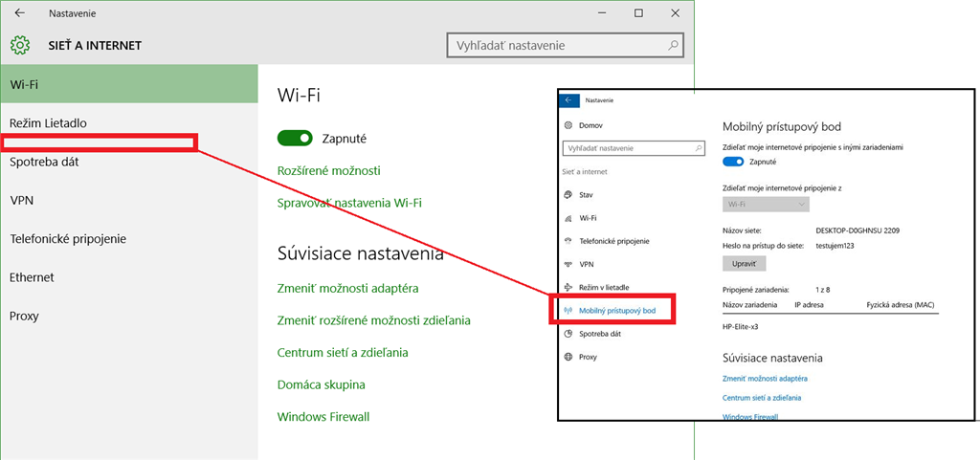The image size is (980, 460).
Task: Select the Wi-Fi tab in the left sidebar
Action: click(x=129, y=83)
